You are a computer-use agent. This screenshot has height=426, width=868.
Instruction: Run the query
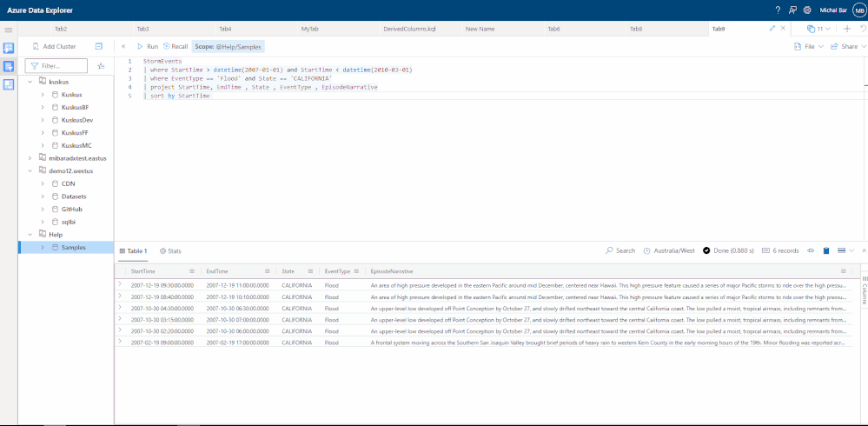pos(148,47)
